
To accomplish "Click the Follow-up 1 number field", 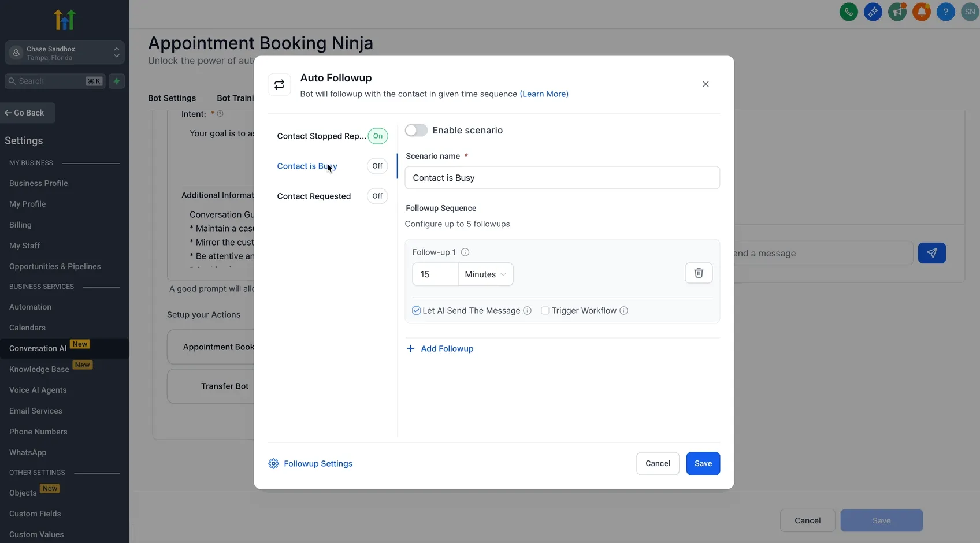I will pos(435,274).
